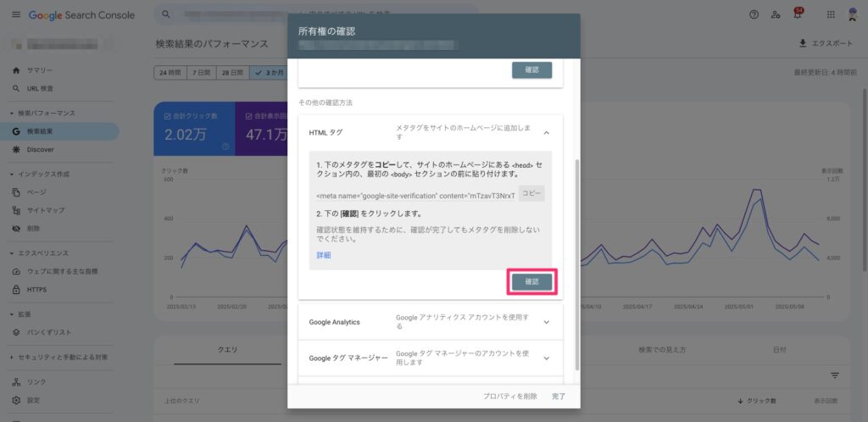Switch to the 日付 tab
868x422 pixels.
pos(779,349)
